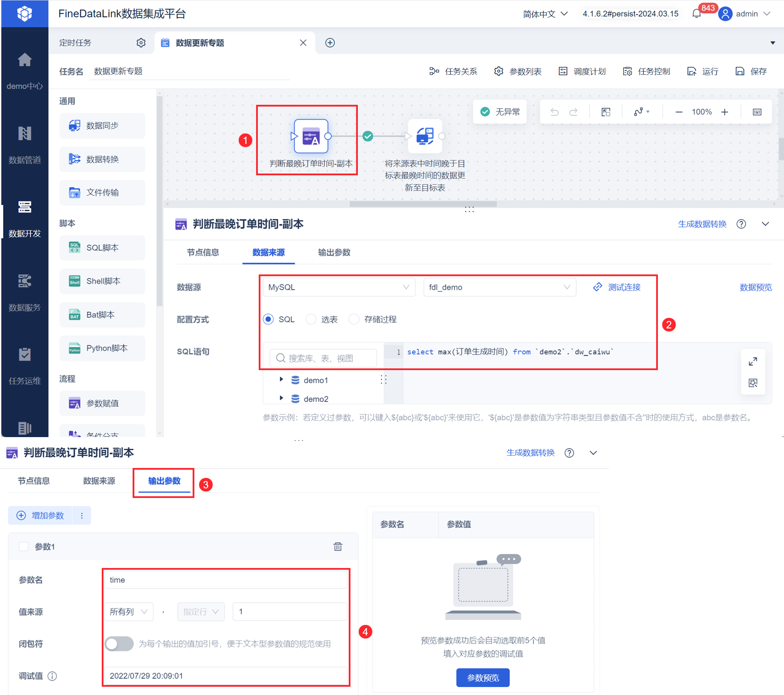
Task: Click the 增加参数 button
Action: coord(40,515)
